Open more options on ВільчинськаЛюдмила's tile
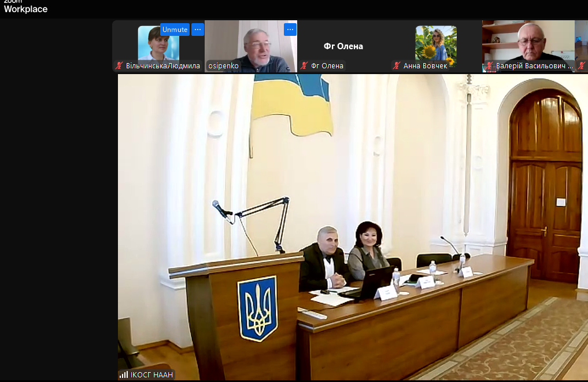 [198, 30]
